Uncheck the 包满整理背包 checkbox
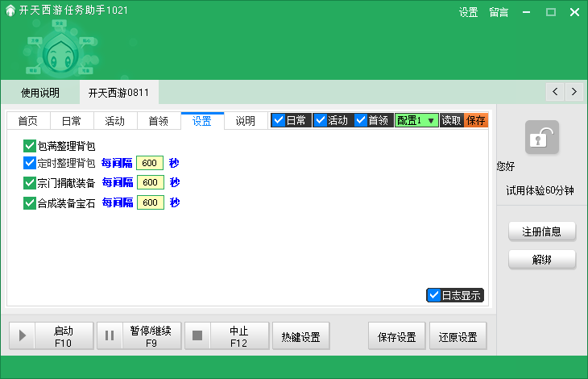The image size is (588, 379). click(x=31, y=146)
